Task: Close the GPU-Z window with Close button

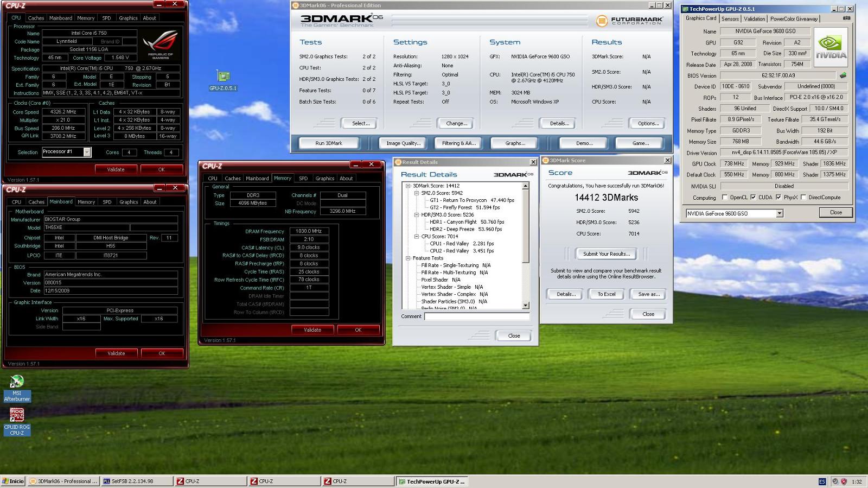Action: pos(835,212)
